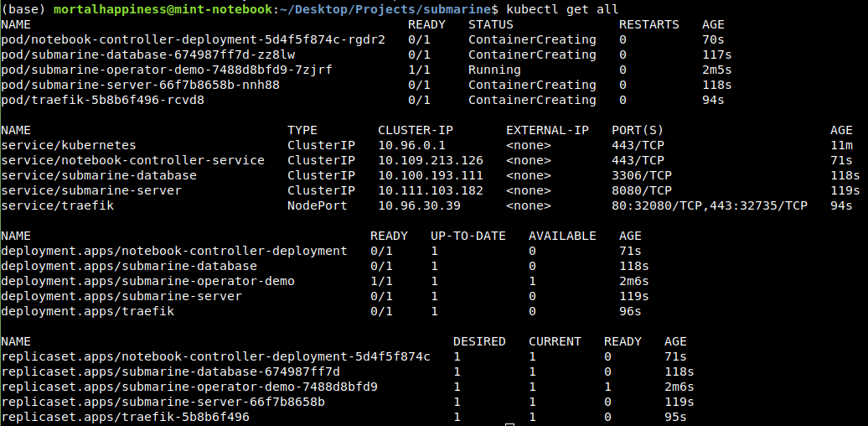
Task: Select deployment.apps/notebook-controller-deployment name
Action: [174, 251]
